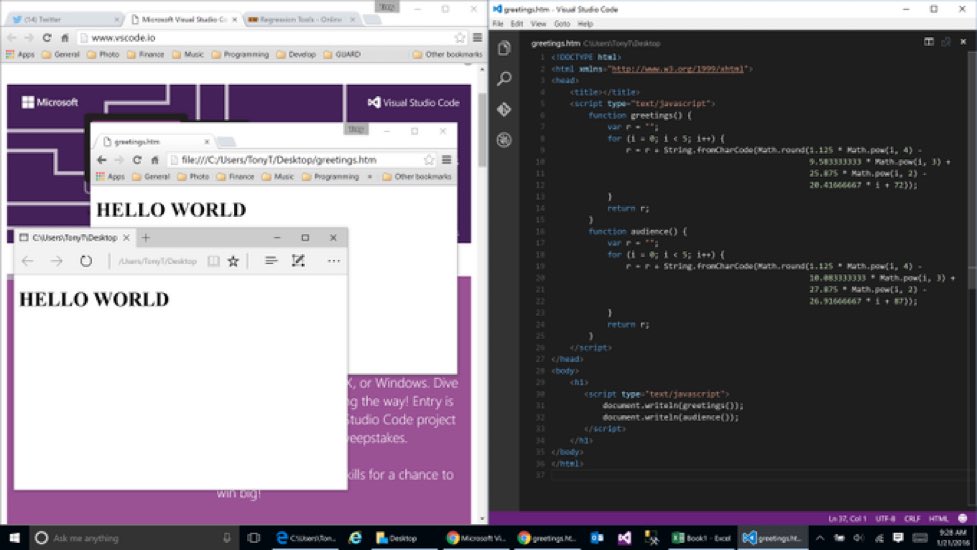The width and height of the screenshot is (977, 550).
Task: Open a new tab in Edge
Action: [x=146, y=237]
